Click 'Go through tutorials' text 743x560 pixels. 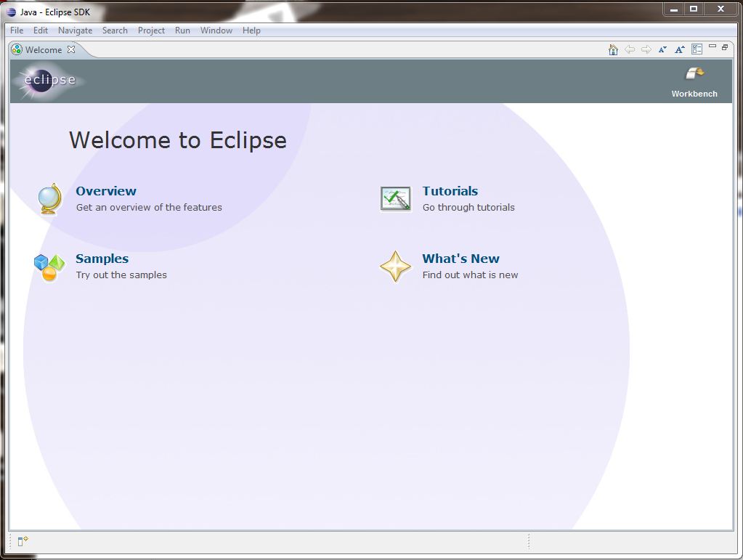pos(468,208)
